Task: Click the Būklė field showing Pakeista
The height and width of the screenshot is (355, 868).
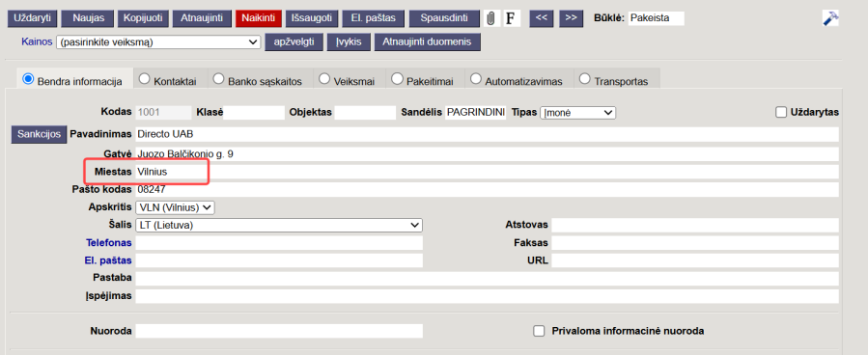Action: pos(656,18)
